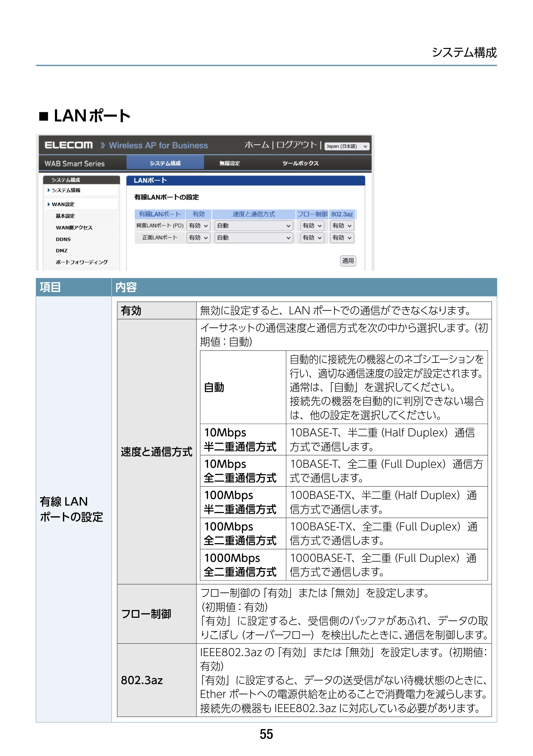533x756 pixels.
Task: Switch to the 無線設定 tab
Action: [x=230, y=163]
